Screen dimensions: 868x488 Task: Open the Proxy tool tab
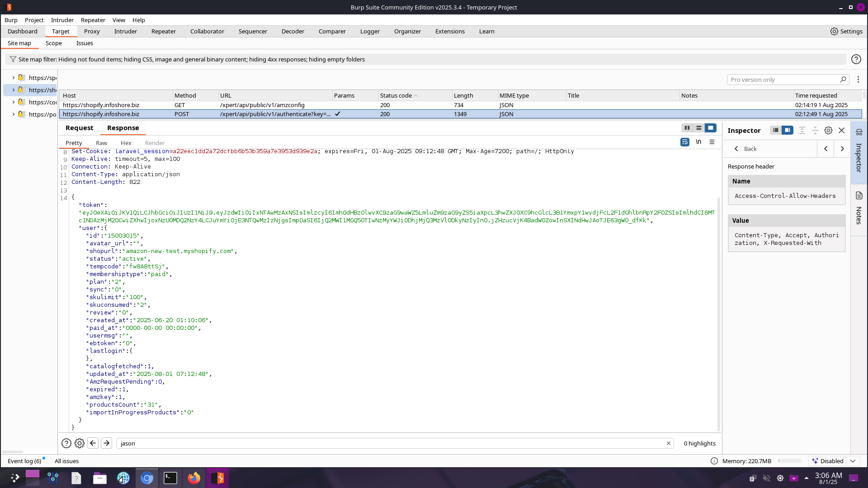point(92,31)
